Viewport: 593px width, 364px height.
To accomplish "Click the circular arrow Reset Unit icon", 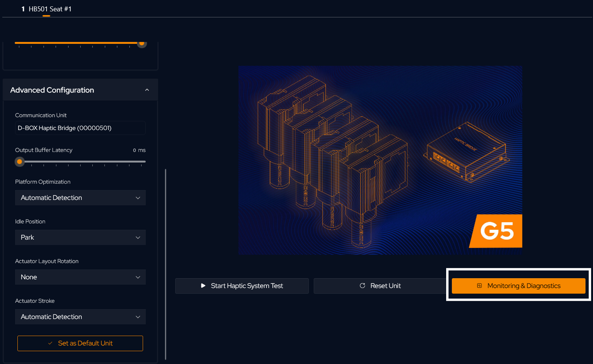I will (362, 286).
